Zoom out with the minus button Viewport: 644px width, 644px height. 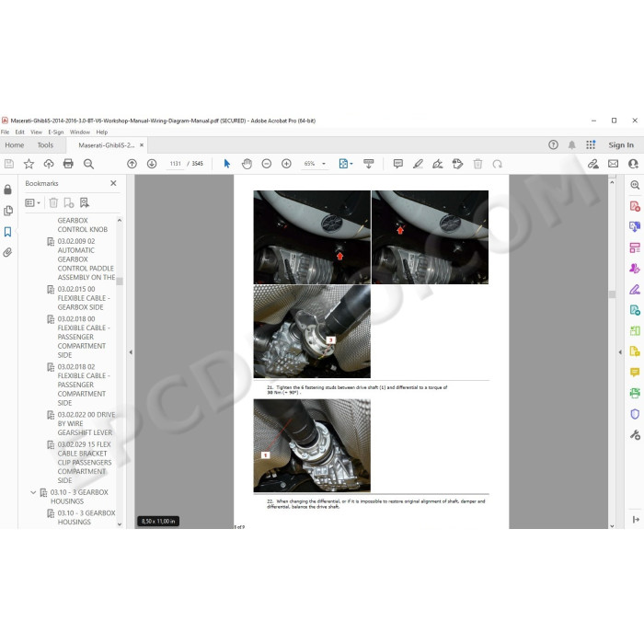pyautogui.click(x=266, y=164)
